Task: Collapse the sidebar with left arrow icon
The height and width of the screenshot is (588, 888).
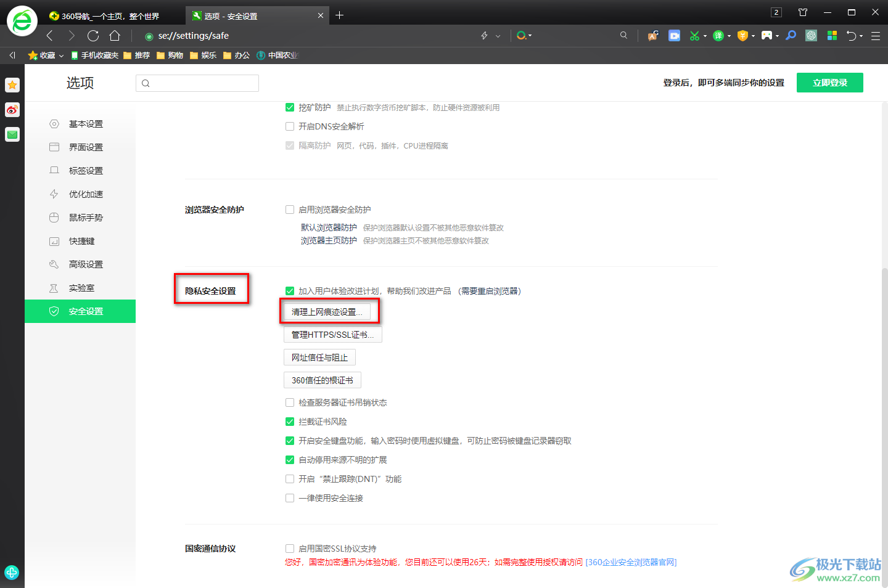Action: click(12, 55)
